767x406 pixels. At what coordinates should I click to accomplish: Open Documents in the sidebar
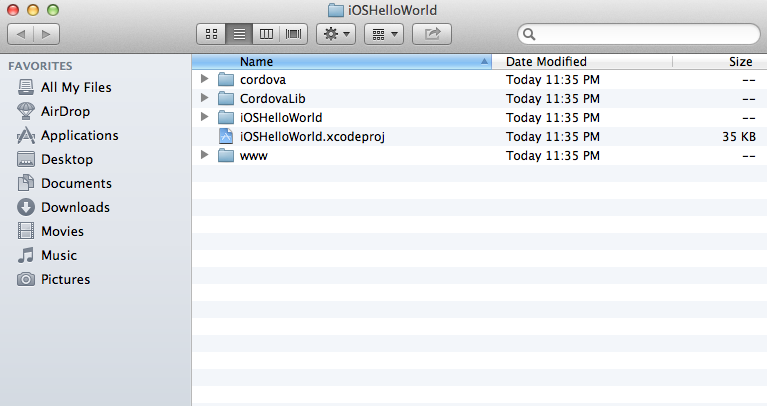(76, 183)
